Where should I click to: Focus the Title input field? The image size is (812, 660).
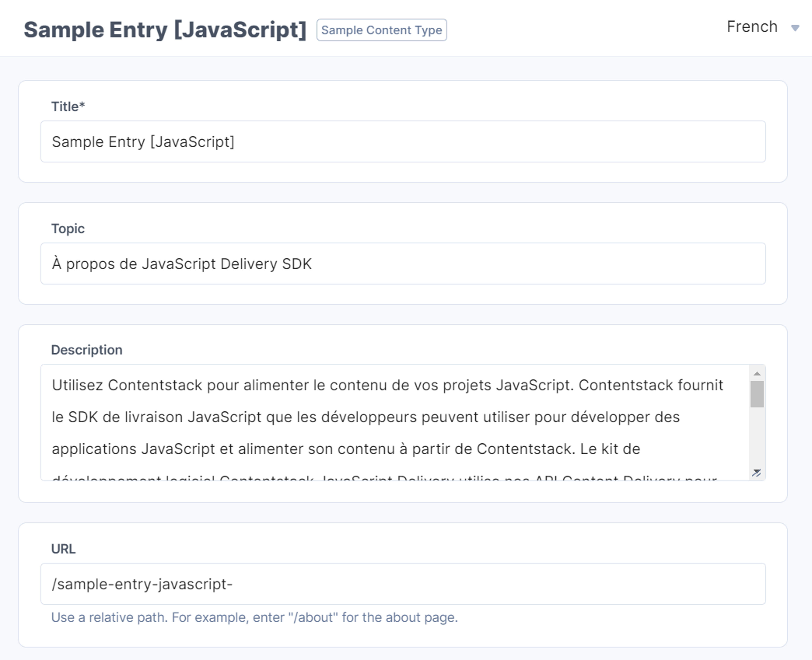pos(403,141)
